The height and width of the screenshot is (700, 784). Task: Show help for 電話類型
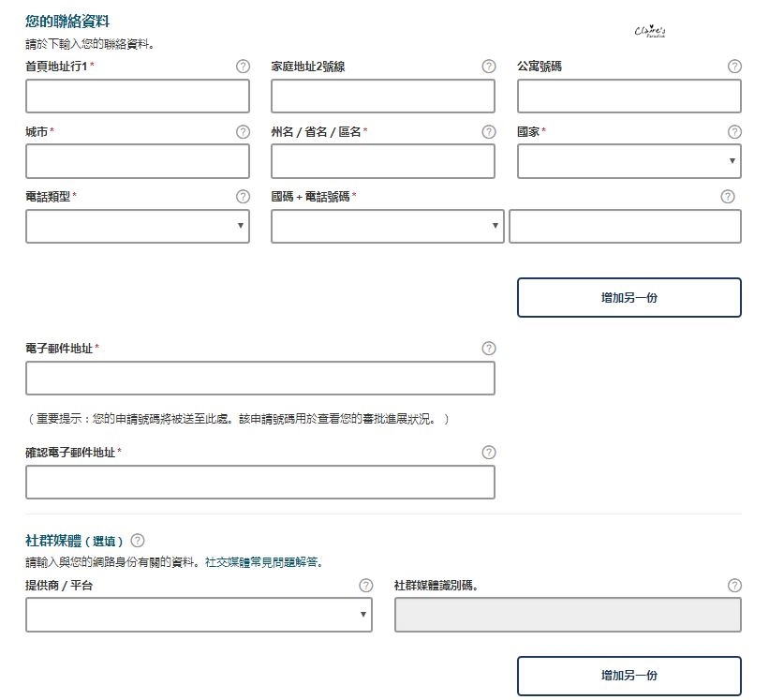(244, 197)
